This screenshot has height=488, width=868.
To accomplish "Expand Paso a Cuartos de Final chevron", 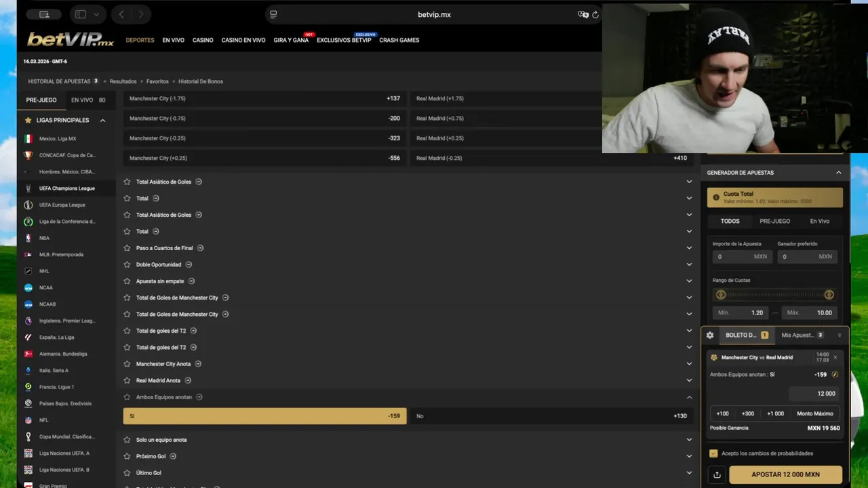I will 689,248.
